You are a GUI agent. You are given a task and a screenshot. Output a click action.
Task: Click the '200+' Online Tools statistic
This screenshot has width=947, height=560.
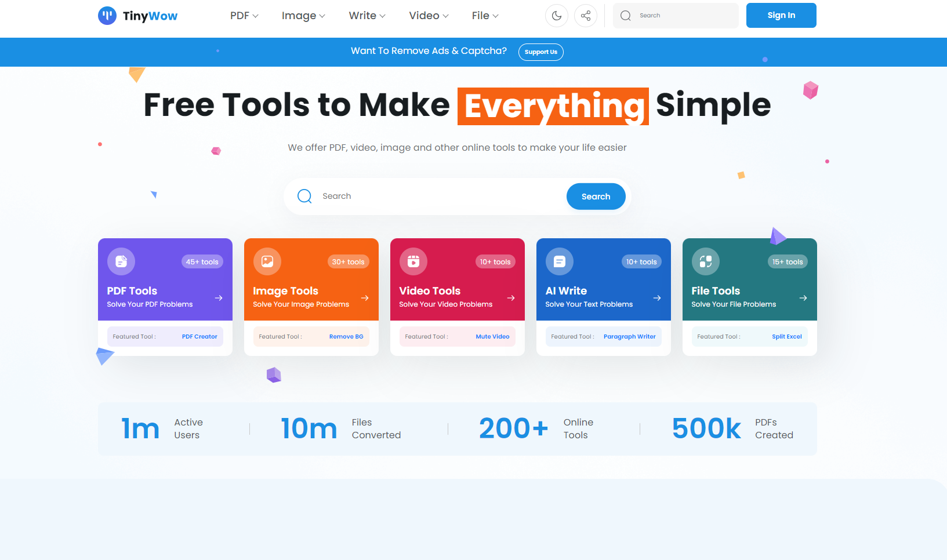tap(514, 429)
